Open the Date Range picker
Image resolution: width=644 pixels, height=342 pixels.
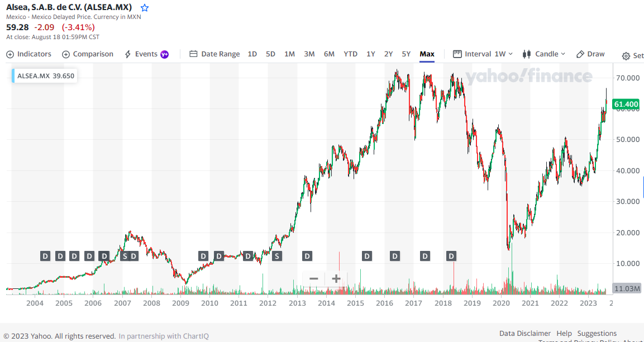215,54
